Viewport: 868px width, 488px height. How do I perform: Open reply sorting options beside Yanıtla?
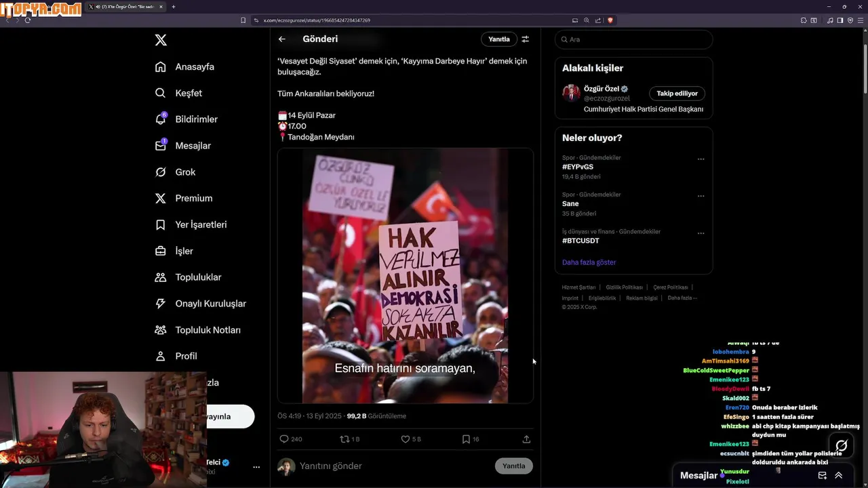[x=525, y=39]
